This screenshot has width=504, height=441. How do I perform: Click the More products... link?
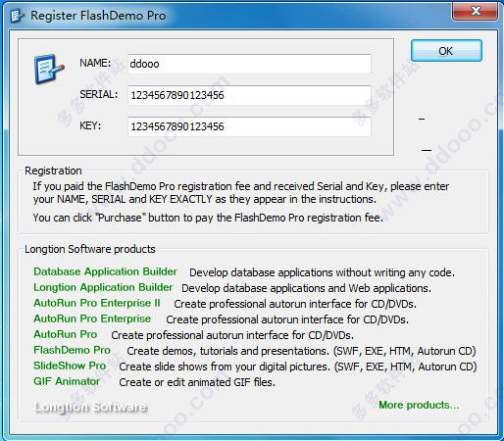point(419,405)
